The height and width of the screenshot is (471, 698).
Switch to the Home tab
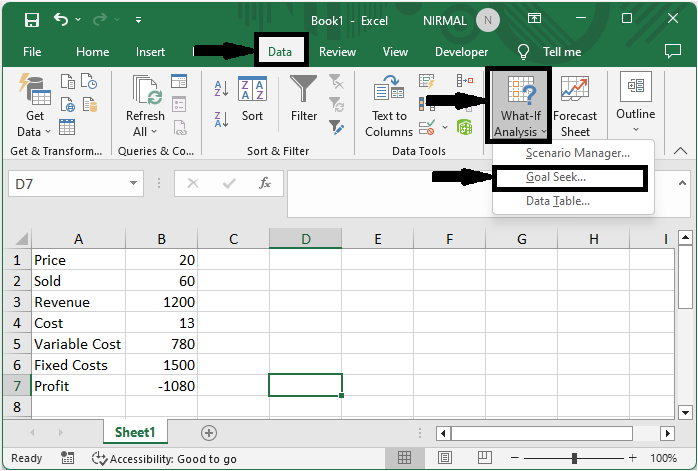tap(93, 52)
